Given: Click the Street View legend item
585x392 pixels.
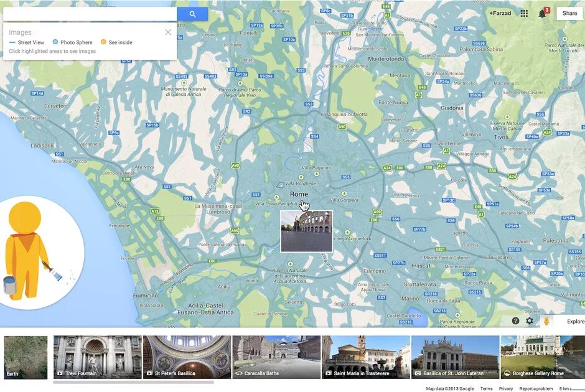Looking at the screenshot, I should pos(27,42).
